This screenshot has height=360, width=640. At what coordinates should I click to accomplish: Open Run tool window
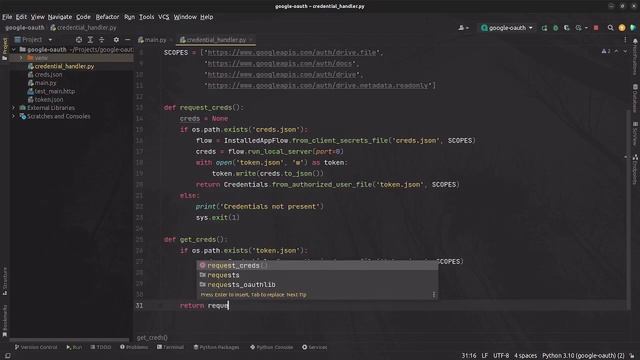tap(74, 347)
